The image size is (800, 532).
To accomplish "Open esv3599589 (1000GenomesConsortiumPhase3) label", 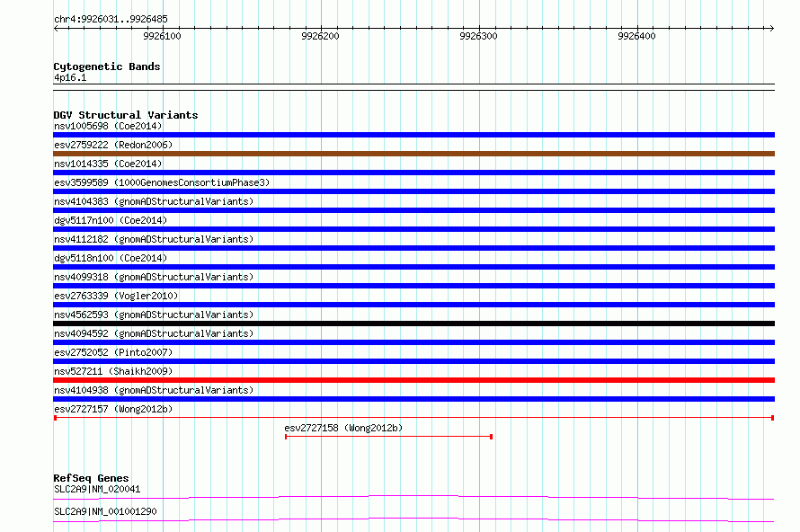I will [x=162, y=182].
